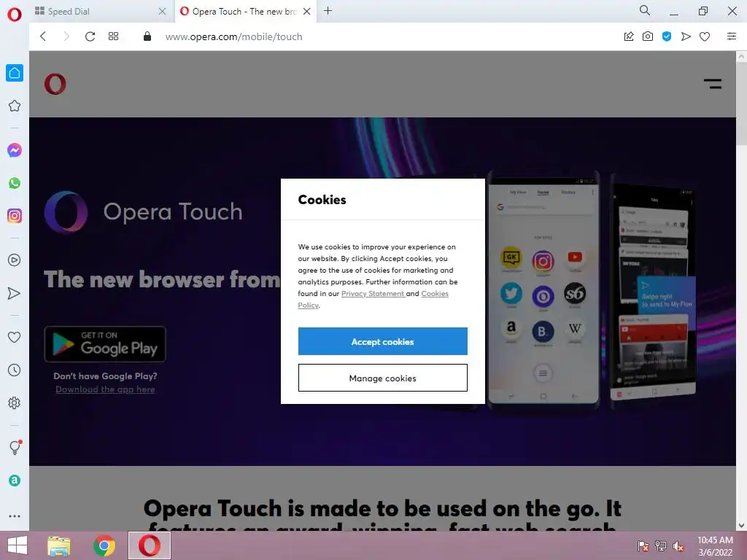Screen dimensions: 747x560
Task: Click the page vertical scrollbar thumb
Action: pyautogui.click(x=741, y=105)
